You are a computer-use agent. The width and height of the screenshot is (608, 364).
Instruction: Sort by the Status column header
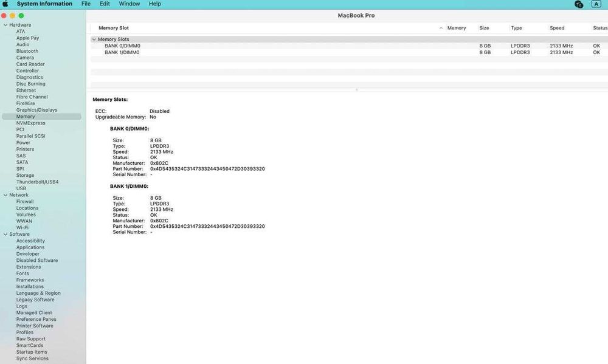click(x=600, y=28)
